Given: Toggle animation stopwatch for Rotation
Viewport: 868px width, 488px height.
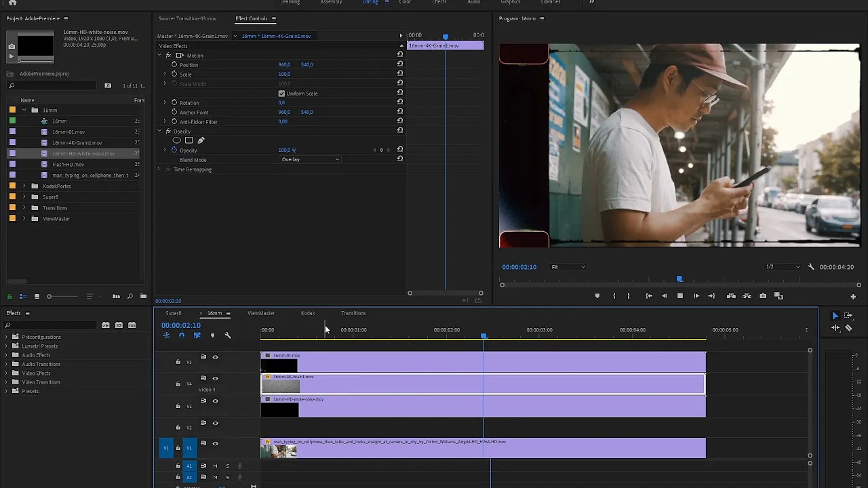Looking at the screenshot, I should (174, 102).
